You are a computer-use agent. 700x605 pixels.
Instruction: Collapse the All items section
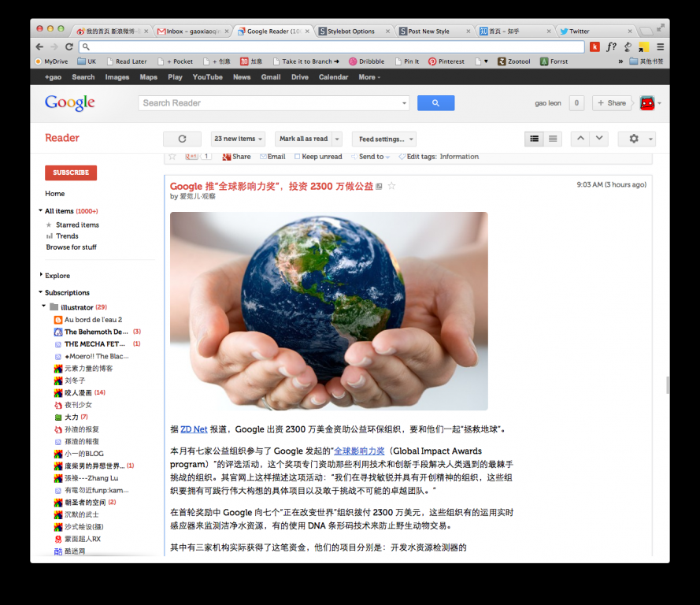pyautogui.click(x=41, y=210)
